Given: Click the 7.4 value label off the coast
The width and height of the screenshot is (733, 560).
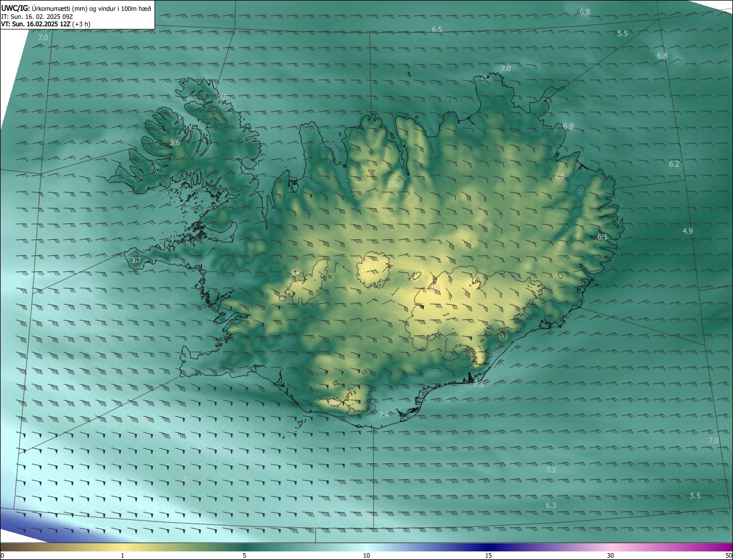Looking at the screenshot, I should click(384, 415).
